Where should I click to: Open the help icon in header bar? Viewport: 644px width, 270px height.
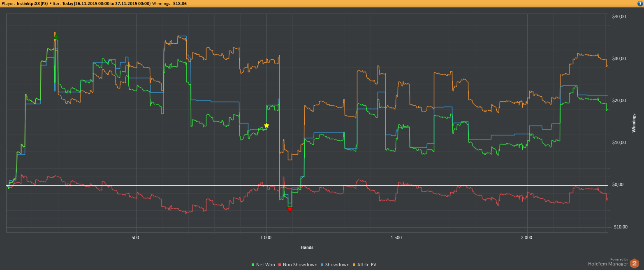pyautogui.click(x=640, y=3)
